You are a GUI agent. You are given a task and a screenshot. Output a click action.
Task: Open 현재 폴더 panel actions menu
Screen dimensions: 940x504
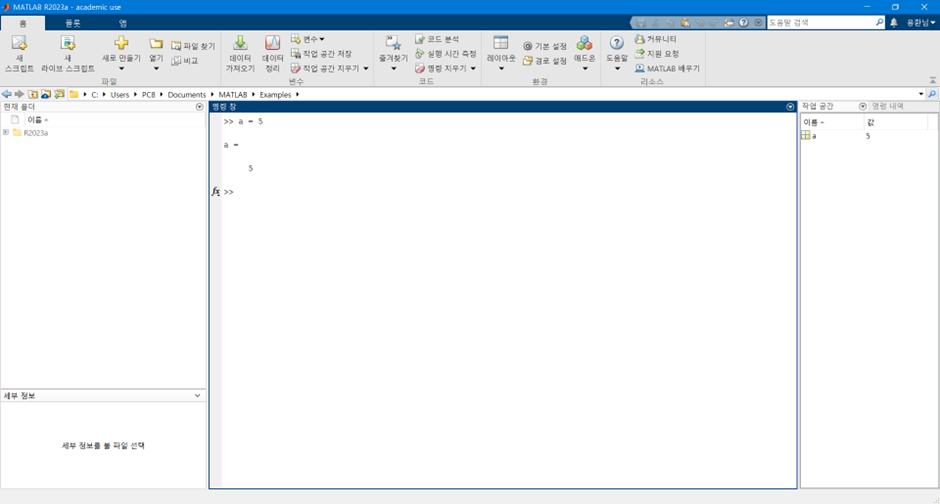pos(200,107)
